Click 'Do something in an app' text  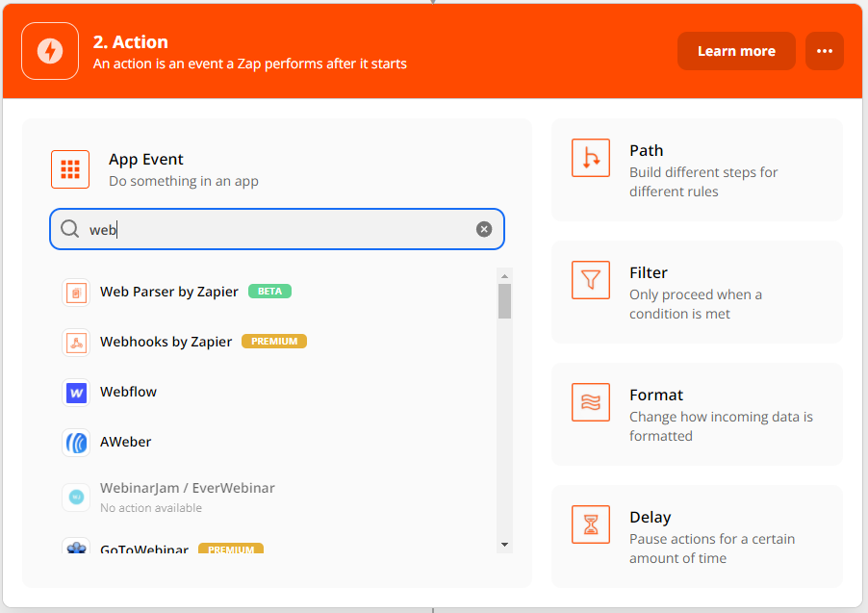(x=183, y=181)
